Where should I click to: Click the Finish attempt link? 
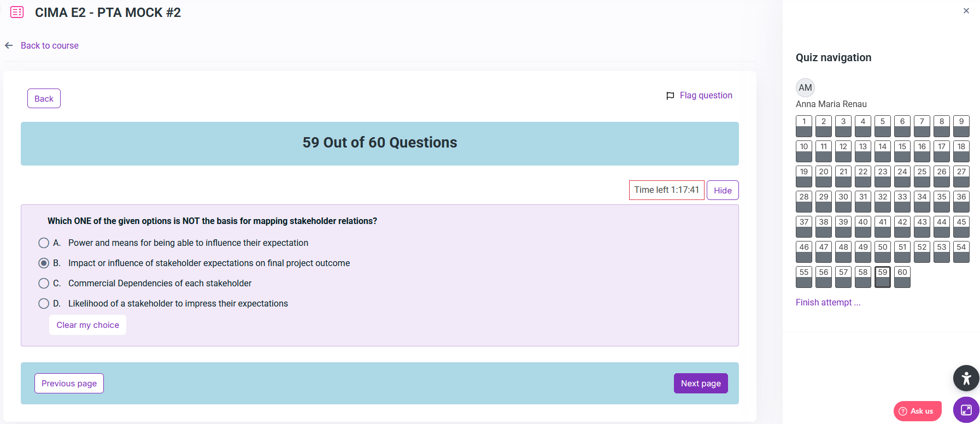point(828,302)
